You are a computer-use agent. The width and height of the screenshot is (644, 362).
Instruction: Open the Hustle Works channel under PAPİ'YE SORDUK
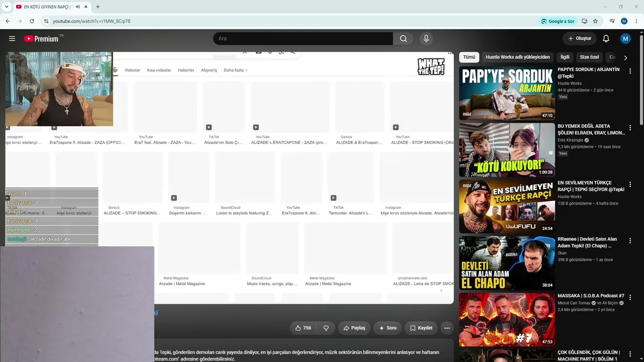point(570,83)
